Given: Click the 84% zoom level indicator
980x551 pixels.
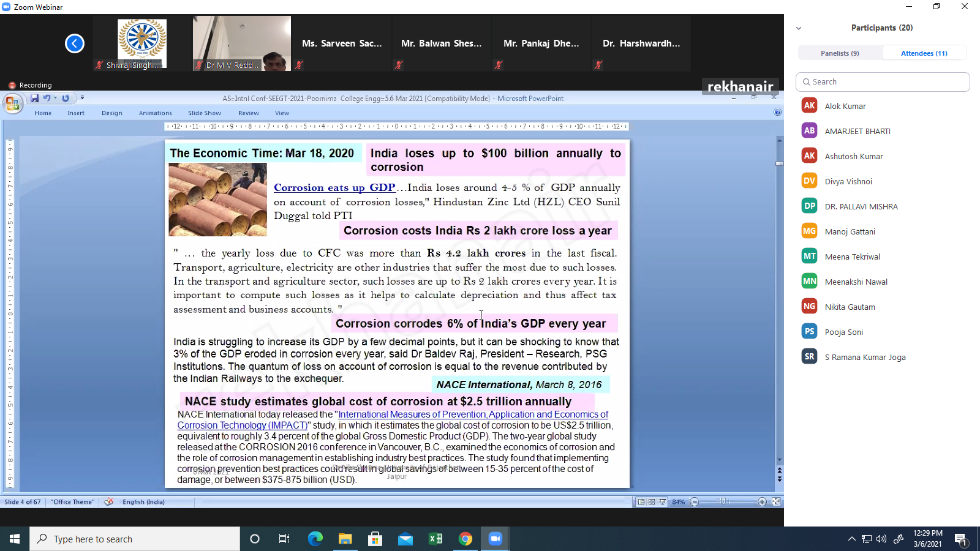Looking at the screenshot, I should point(678,502).
